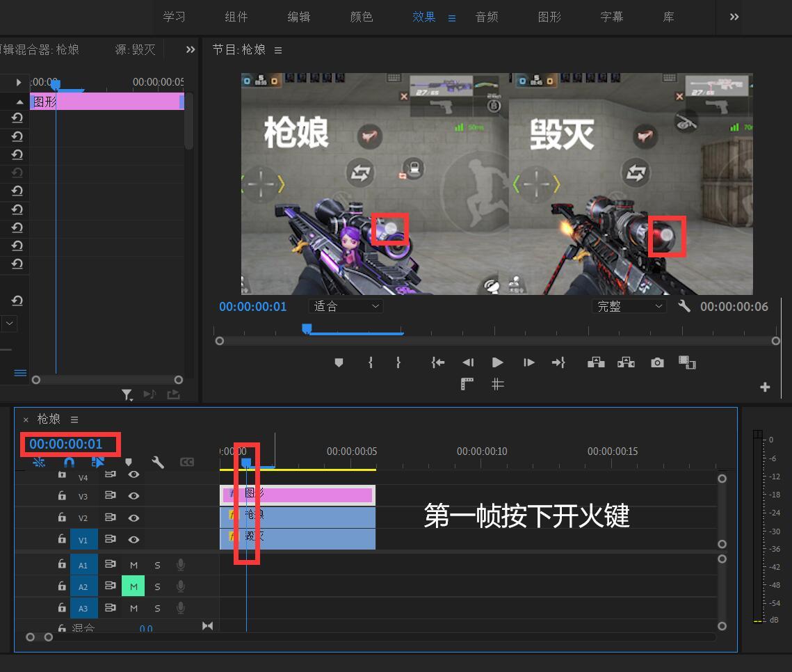
Task: Mute audio track A3
Action: 134,608
